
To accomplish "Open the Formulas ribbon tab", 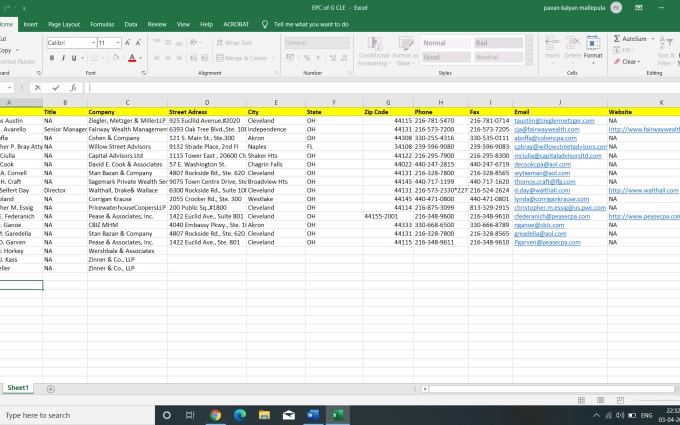I will [x=102, y=24].
